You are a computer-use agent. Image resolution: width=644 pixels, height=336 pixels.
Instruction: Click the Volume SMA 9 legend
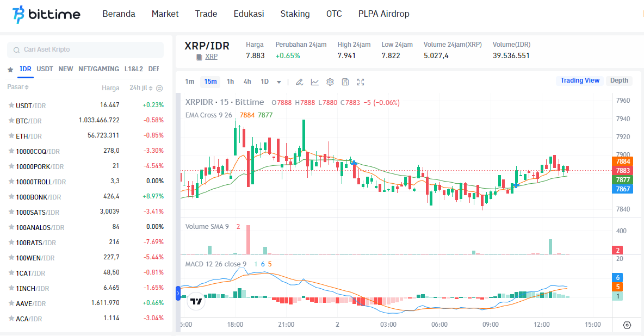pos(207,227)
